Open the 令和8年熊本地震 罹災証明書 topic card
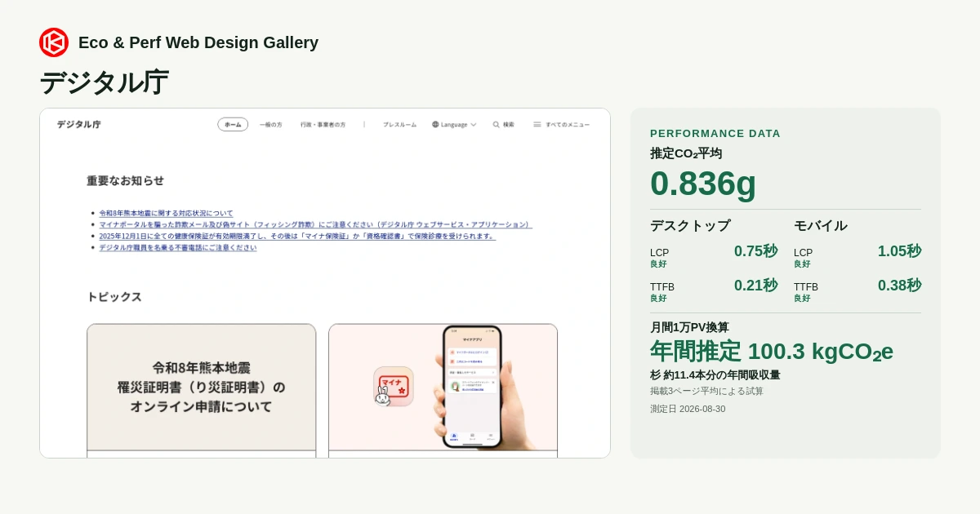980x514 pixels. pyautogui.click(x=202, y=390)
